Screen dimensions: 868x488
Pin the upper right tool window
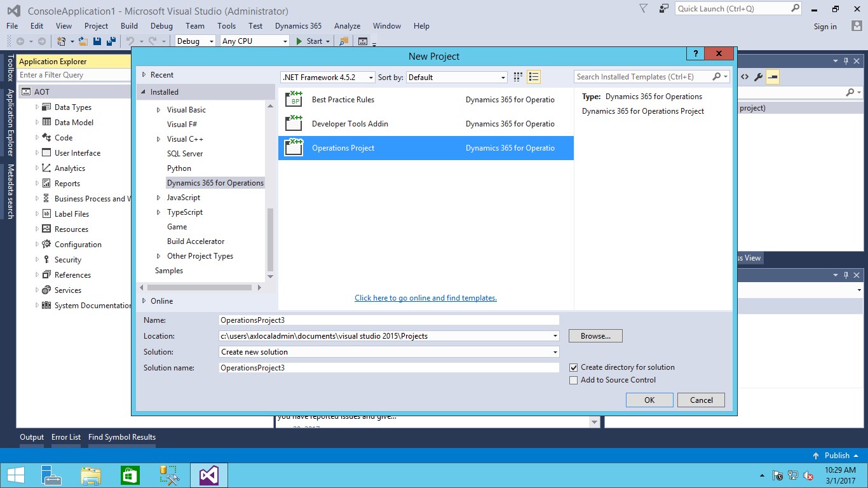(846, 62)
